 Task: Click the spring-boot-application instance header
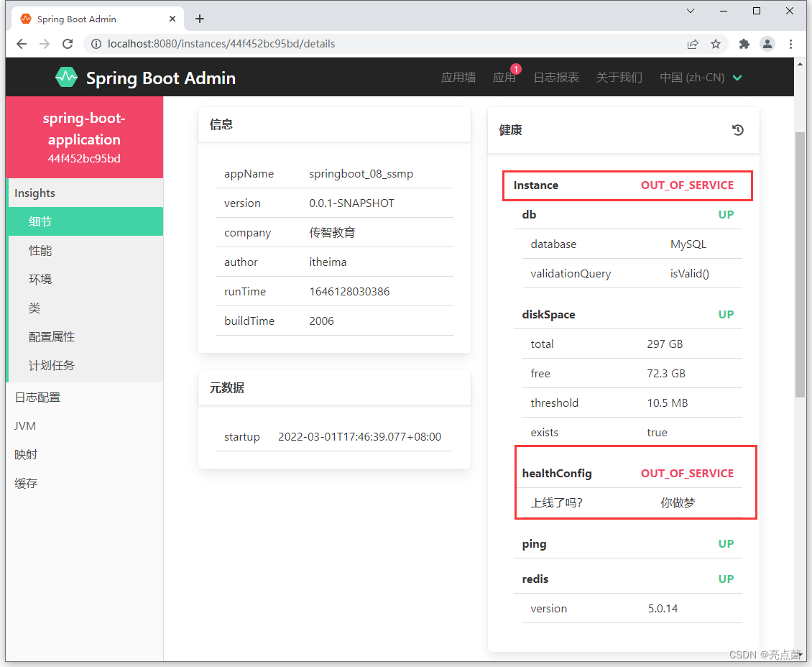point(84,137)
